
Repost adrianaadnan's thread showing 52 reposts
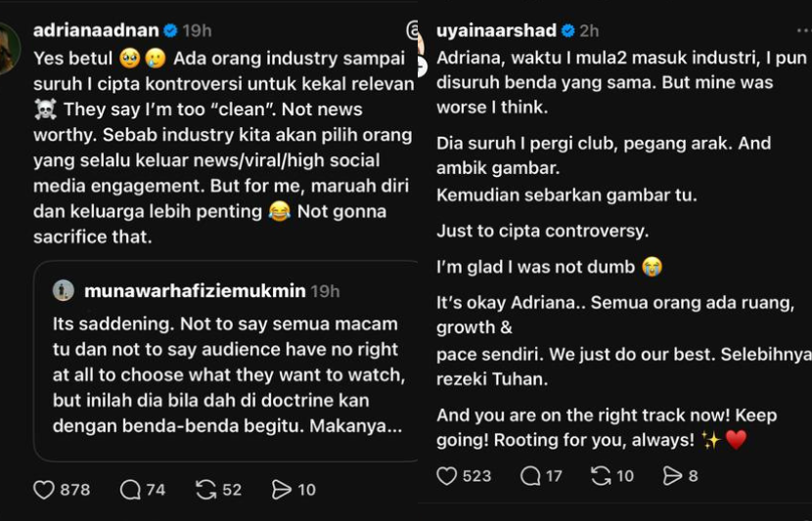tap(206, 490)
